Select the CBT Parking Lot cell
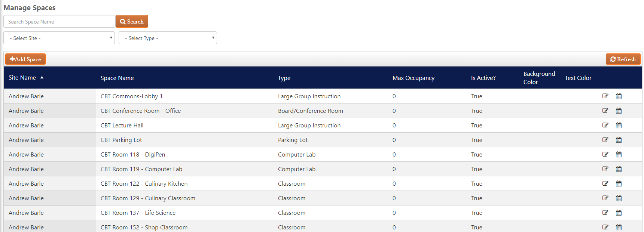Viewport: 644px width, 232px height. click(x=184, y=140)
